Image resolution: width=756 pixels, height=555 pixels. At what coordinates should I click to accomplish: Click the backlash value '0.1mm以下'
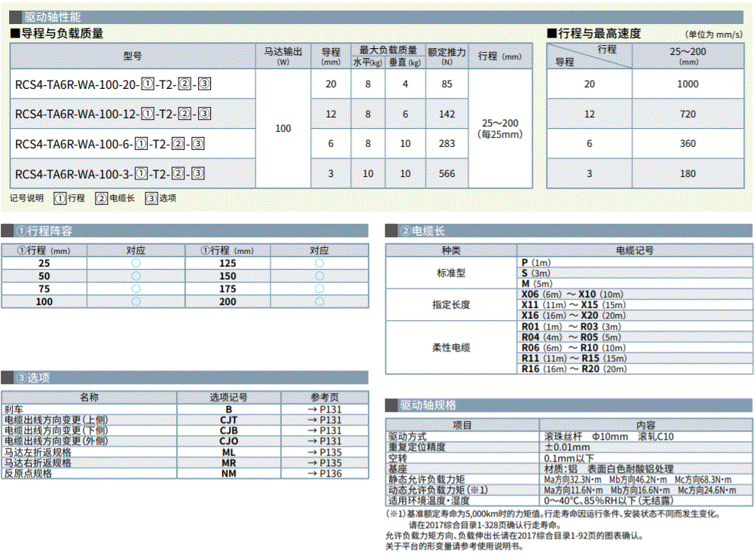(569, 458)
